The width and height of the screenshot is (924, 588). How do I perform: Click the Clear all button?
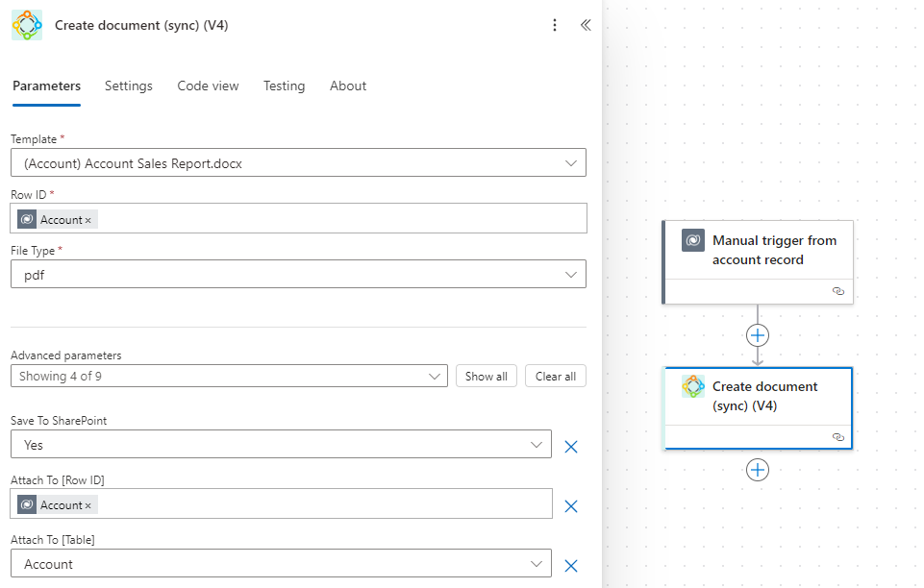point(556,376)
